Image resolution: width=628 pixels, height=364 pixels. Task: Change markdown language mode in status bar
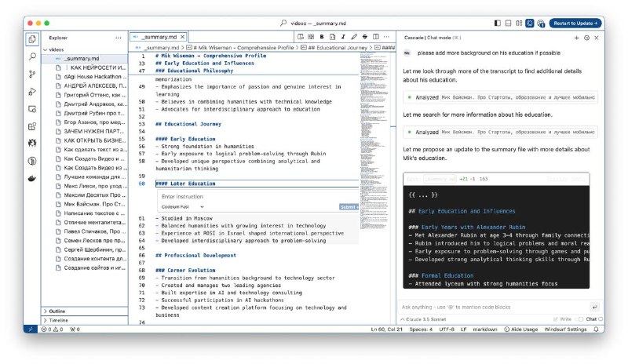click(x=485, y=329)
